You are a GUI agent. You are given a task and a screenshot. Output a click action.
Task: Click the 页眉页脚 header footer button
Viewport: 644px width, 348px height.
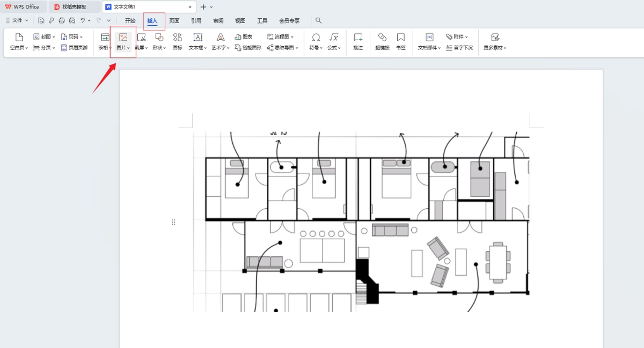pyautogui.click(x=75, y=48)
